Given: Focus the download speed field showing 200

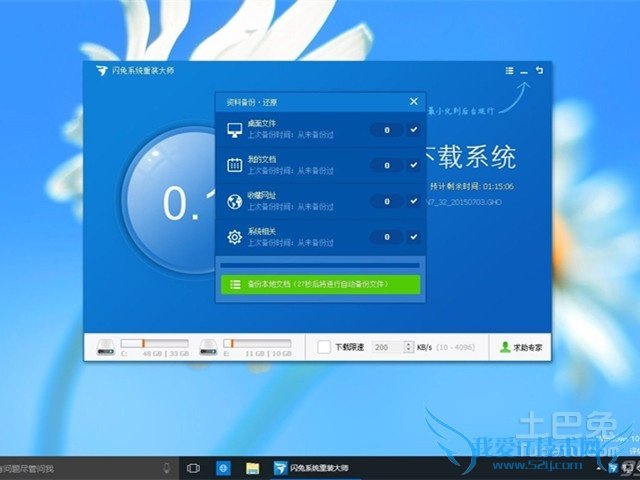Looking at the screenshot, I should coord(387,347).
